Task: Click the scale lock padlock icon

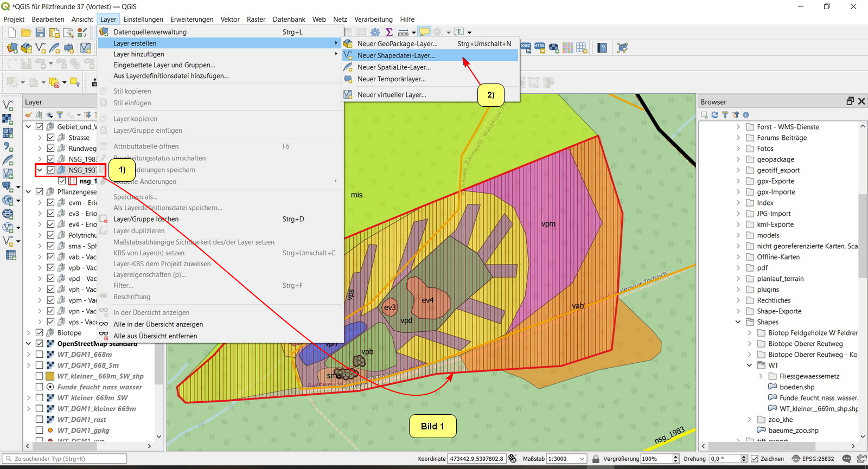Action: (x=596, y=459)
